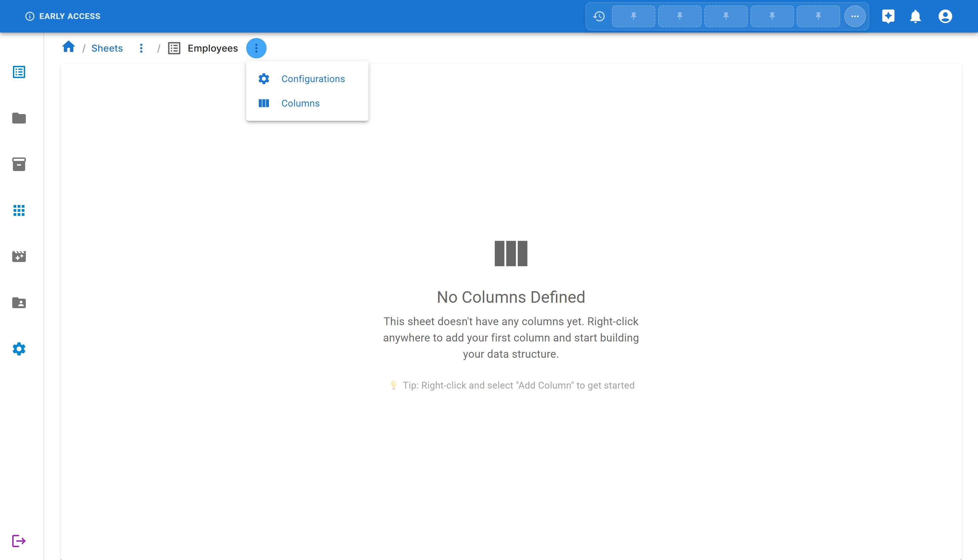Select Columns from the menu

[x=300, y=103]
